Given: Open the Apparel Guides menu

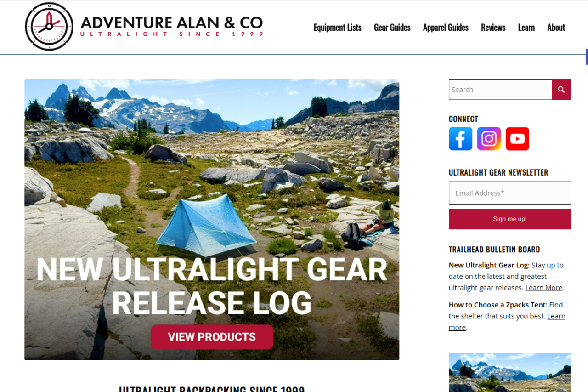Looking at the screenshot, I should (446, 28).
